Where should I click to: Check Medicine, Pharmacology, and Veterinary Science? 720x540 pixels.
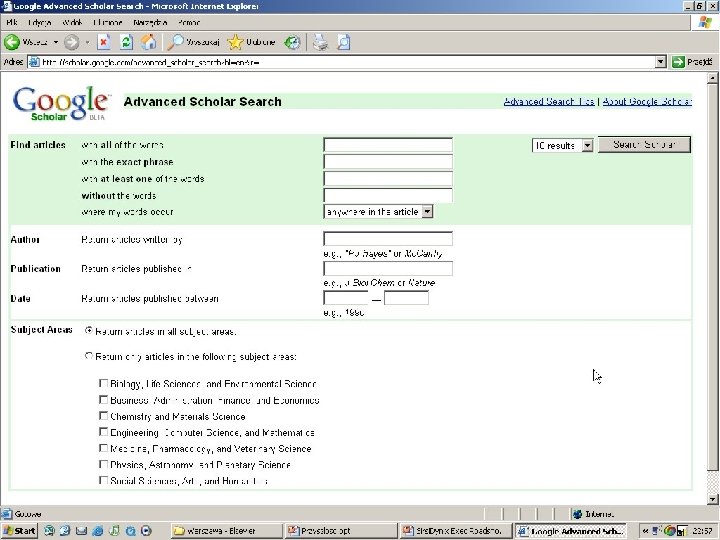coord(103,448)
